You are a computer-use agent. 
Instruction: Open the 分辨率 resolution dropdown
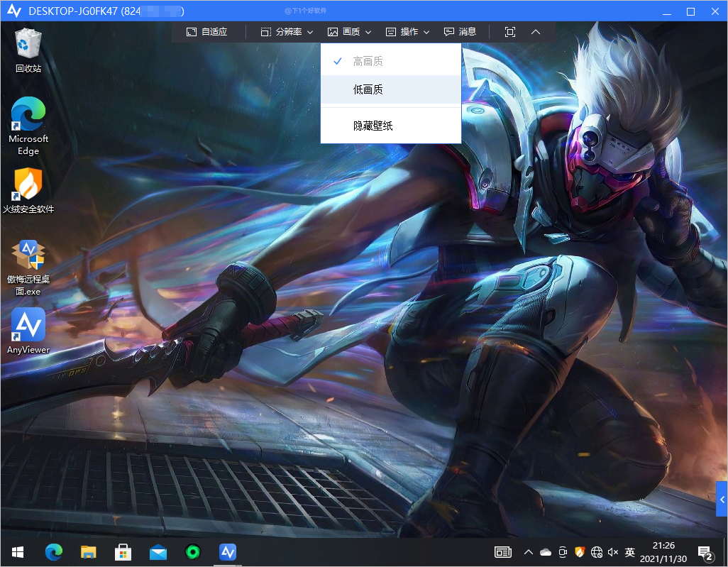pos(287,32)
